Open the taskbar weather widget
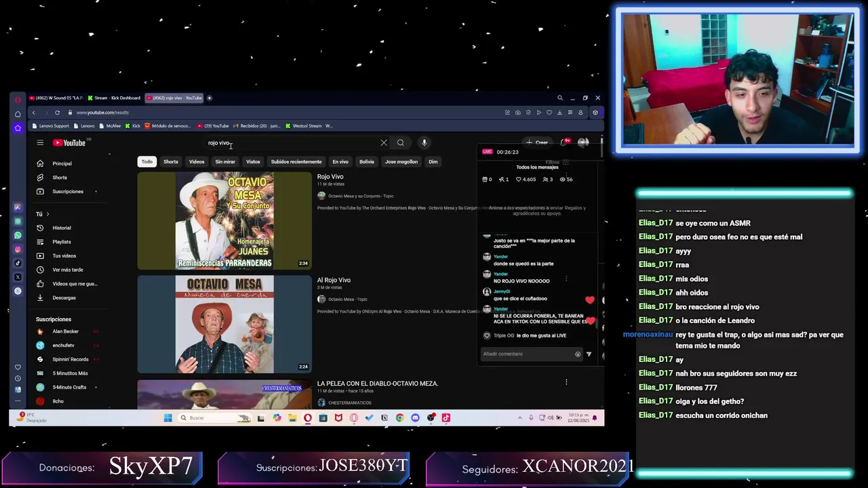Viewport: 868px width, 488px height. point(31,418)
